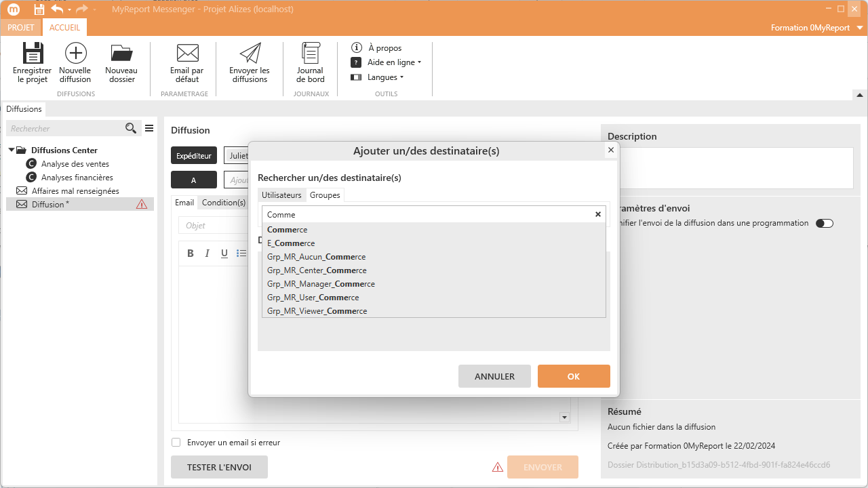Select Analyse des ventes tree item

(x=75, y=164)
